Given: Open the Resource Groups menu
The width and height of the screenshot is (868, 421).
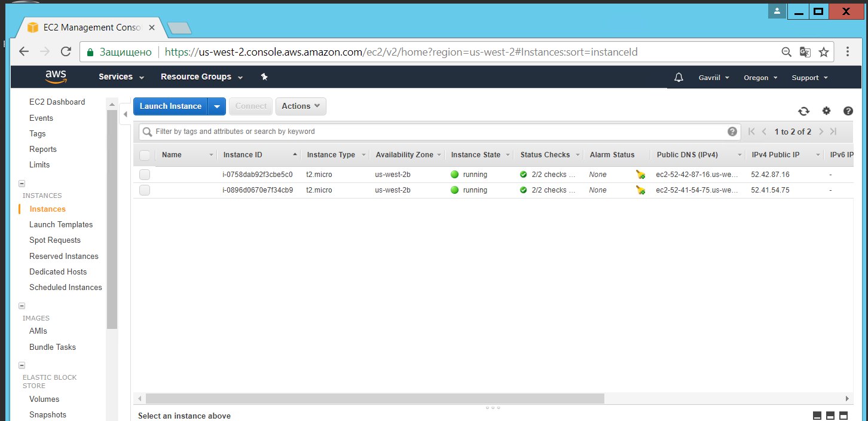Looking at the screenshot, I should click(x=201, y=77).
